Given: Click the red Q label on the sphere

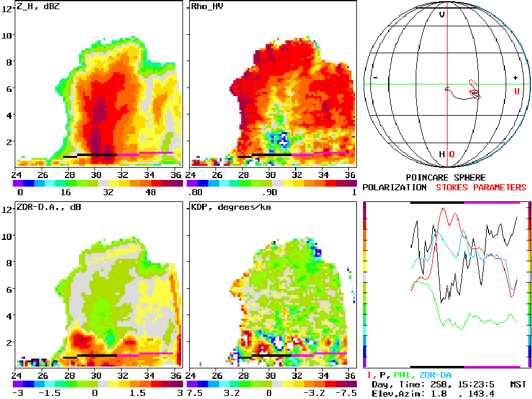Looking at the screenshot, I should pyautogui.click(x=452, y=155).
